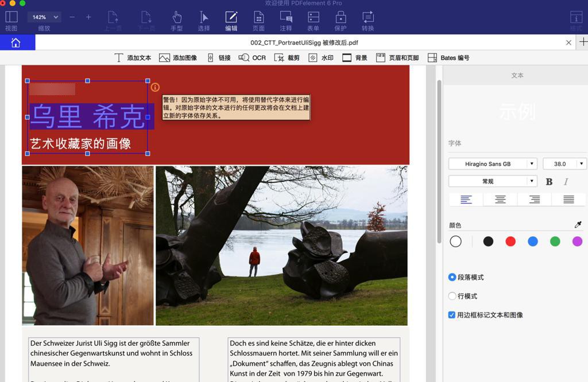
Task: Select the Crop tool
Action: tap(287, 58)
